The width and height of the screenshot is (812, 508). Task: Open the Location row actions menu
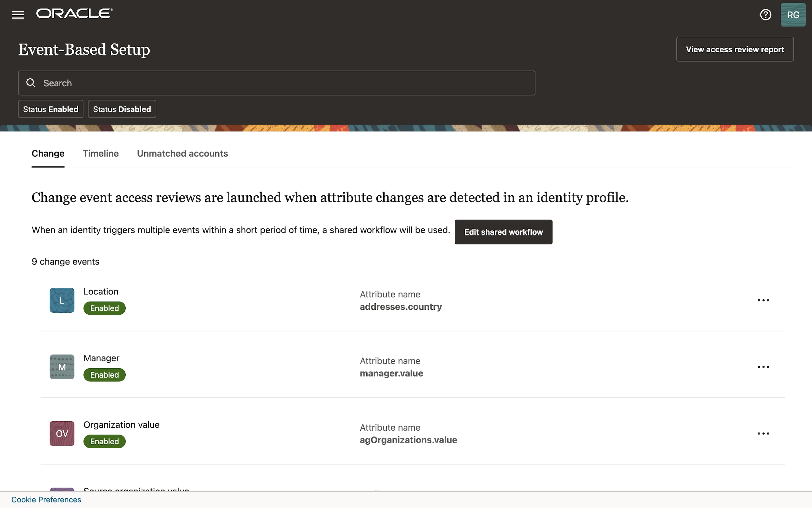764,300
